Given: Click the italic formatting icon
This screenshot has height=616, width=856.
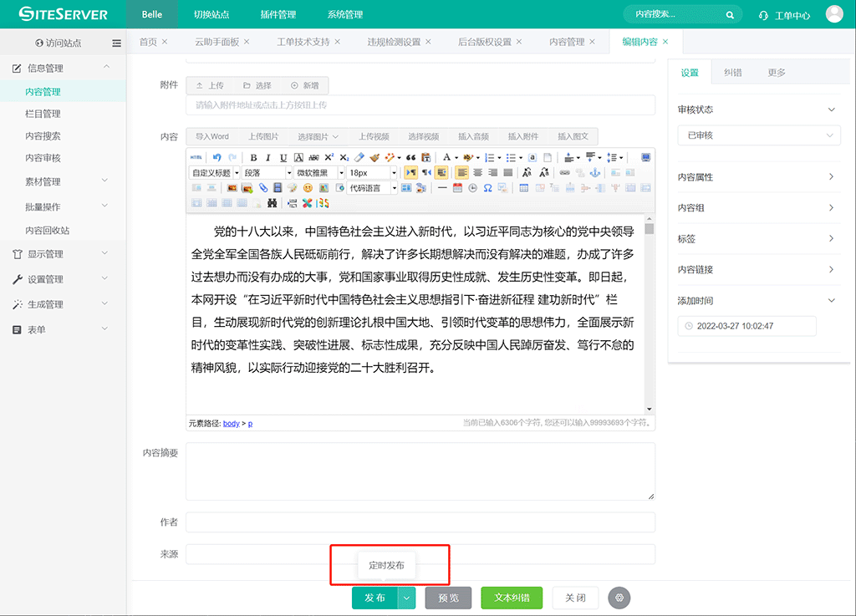Looking at the screenshot, I should [x=268, y=157].
